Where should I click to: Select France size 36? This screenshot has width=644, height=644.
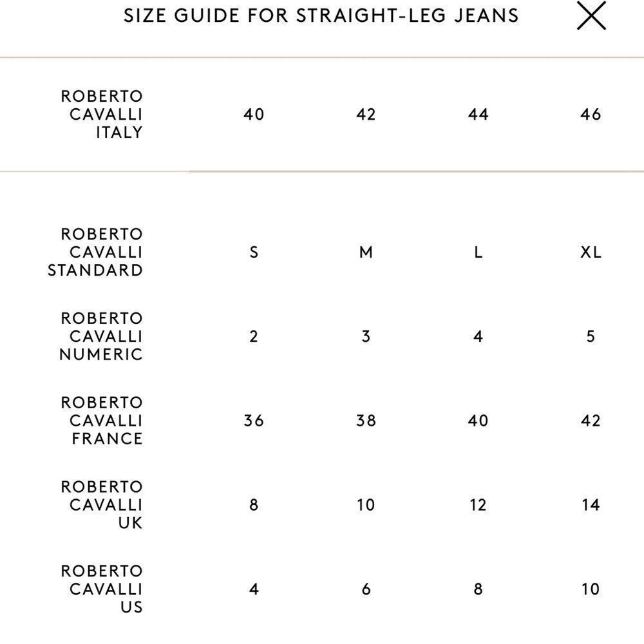[254, 421]
